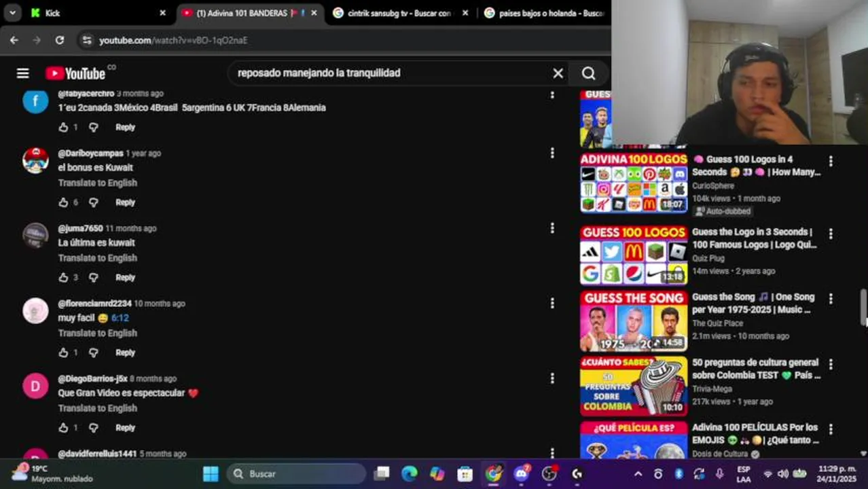
Task: Reply to 'el bonus es Kuwait' comment
Action: click(125, 202)
